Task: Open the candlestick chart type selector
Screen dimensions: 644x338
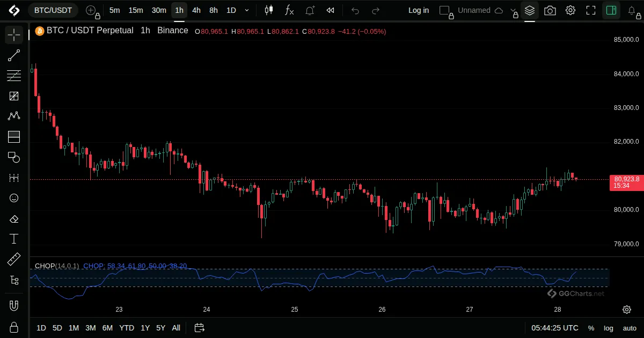Action: coord(269,10)
